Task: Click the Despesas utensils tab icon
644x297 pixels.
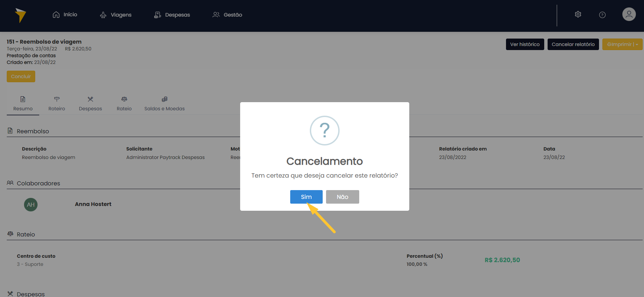Action: click(x=90, y=99)
